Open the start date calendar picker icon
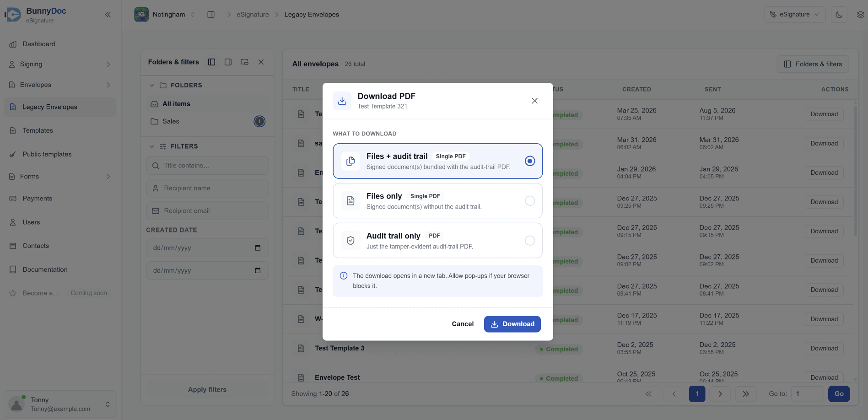The image size is (868, 420). coord(258,248)
